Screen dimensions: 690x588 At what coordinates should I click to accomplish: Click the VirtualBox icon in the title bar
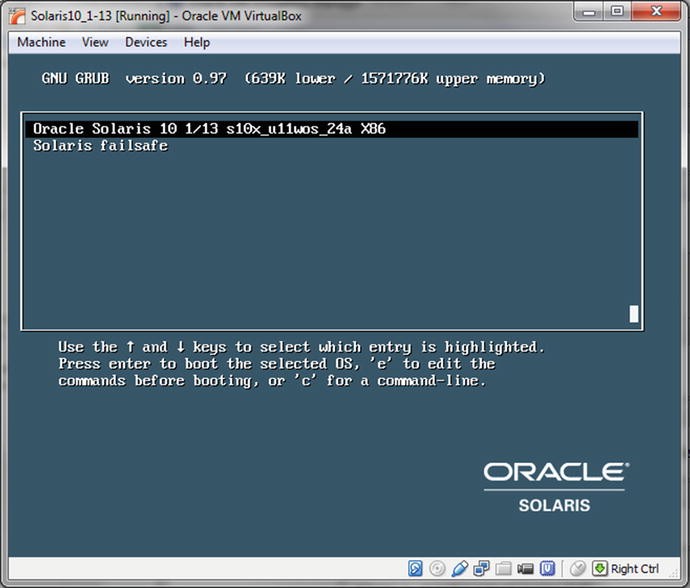(x=18, y=16)
